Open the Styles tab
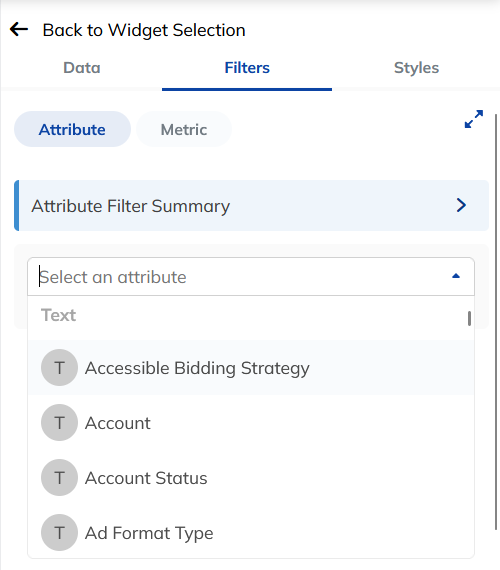The height and width of the screenshot is (570, 500). [416, 68]
